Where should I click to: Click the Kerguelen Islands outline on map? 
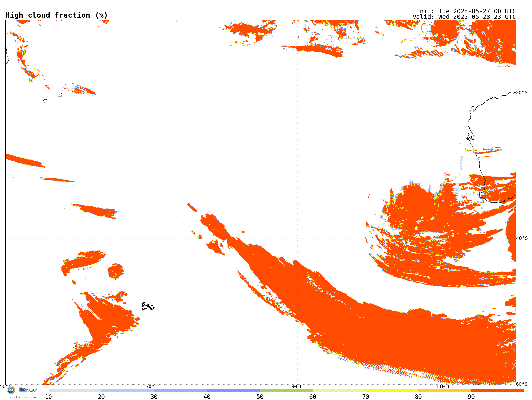click(x=149, y=306)
